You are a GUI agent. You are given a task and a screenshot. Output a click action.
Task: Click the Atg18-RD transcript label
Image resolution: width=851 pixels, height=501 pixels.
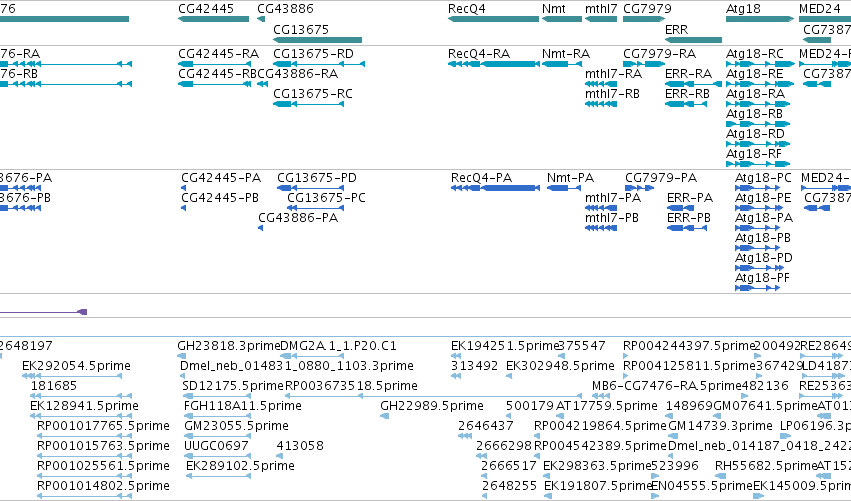click(755, 134)
